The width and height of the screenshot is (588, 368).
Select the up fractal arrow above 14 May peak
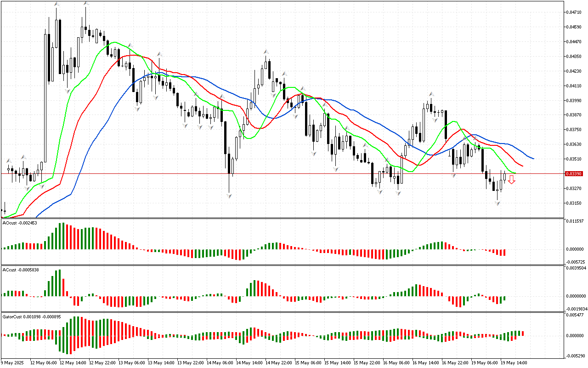pyautogui.click(x=266, y=52)
